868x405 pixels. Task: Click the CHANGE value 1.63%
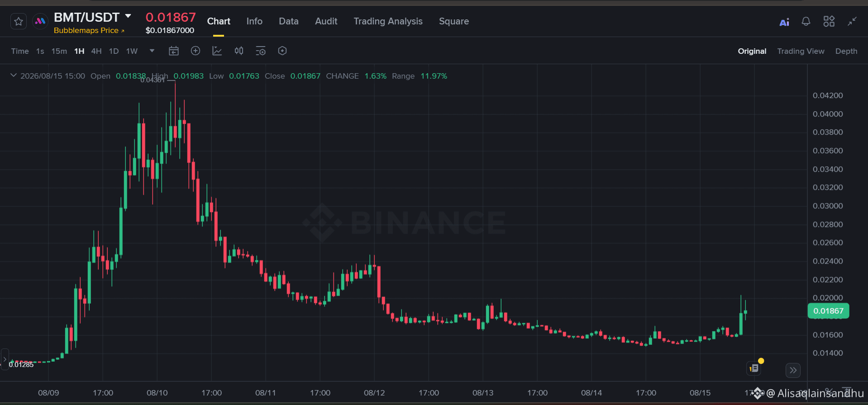(x=376, y=76)
